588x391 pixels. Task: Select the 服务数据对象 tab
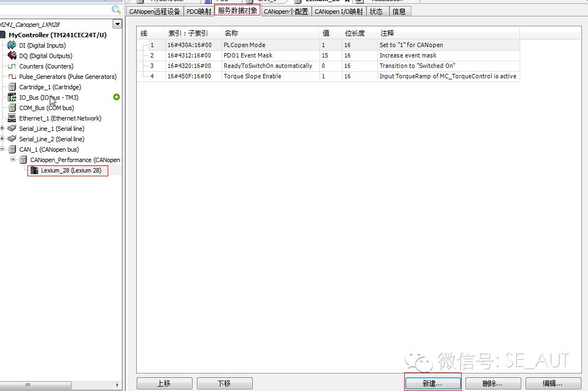tap(237, 10)
